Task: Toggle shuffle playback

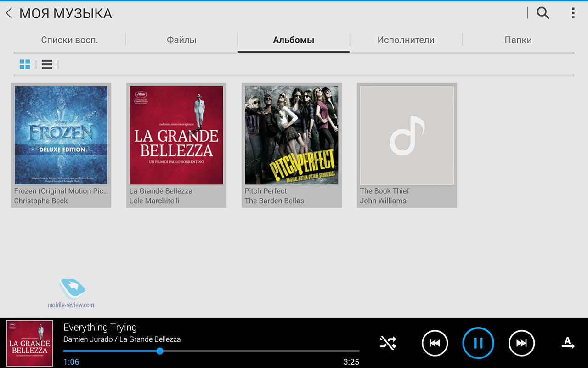Action: pos(388,343)
